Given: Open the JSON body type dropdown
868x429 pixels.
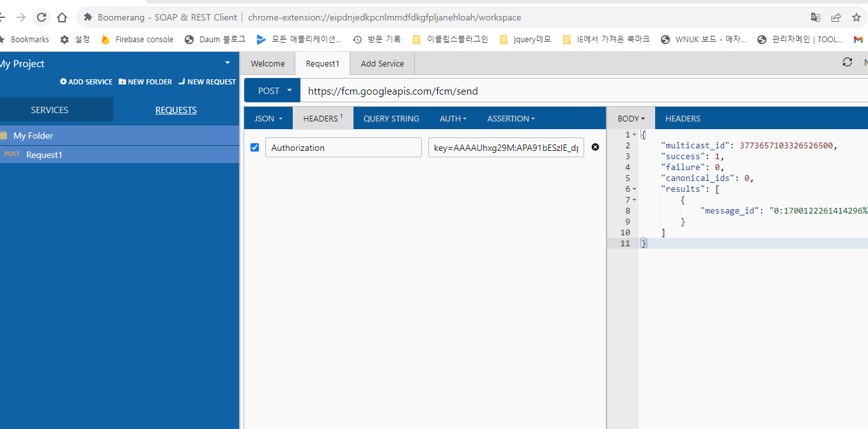Looking at the screenshot, I should point(268,118).
